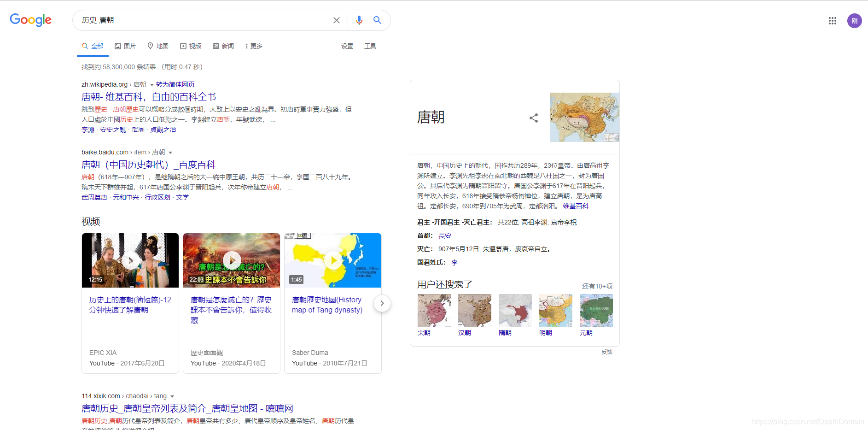Open the 宋朝 map thumbnail
Image resolution: width=868 pixels, height=430 pixels.
(434, 311)
